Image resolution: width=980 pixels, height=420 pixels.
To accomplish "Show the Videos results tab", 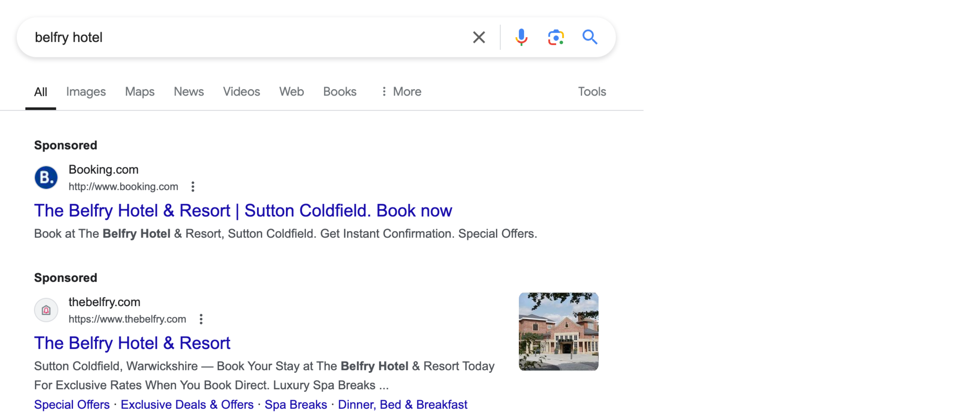I will [241, 92].
